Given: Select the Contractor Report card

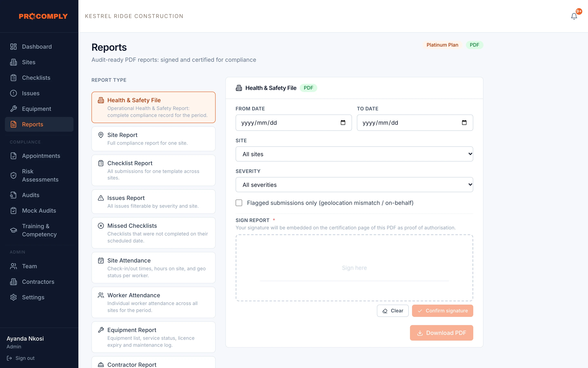Looking at the screenshot, I should pyautogui.click(x=153, y=362).
